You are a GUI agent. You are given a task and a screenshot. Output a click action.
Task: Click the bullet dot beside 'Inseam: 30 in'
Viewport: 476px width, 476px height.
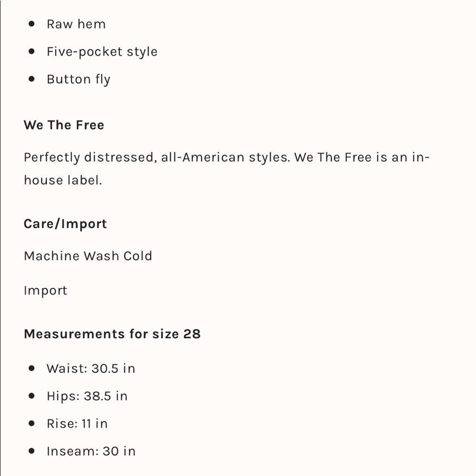(x=31, y=451)
